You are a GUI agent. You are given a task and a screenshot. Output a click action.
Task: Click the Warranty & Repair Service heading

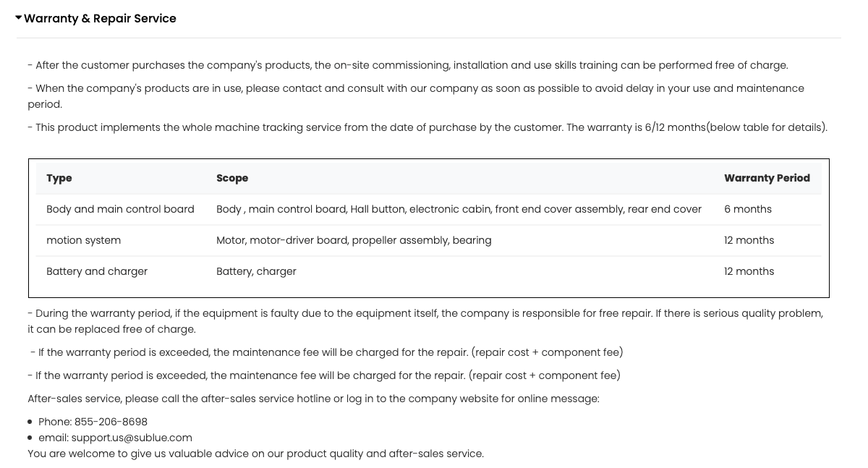100,19
